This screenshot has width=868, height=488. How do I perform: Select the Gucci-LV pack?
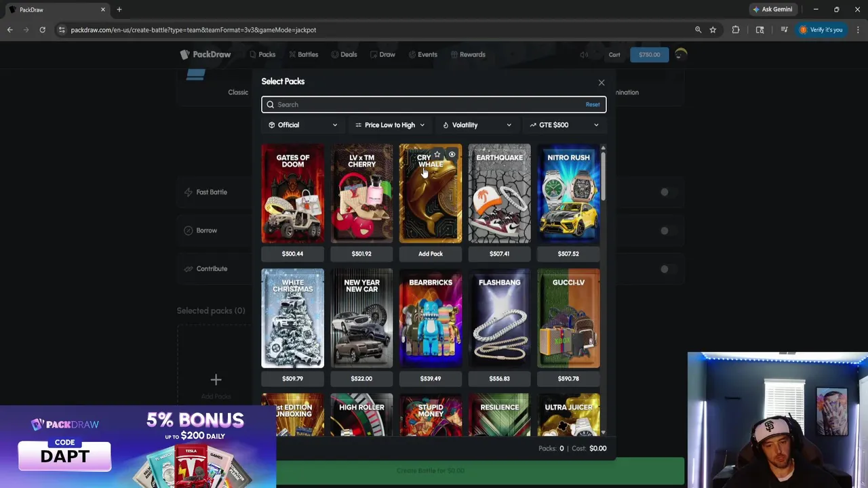pos(568,319)
